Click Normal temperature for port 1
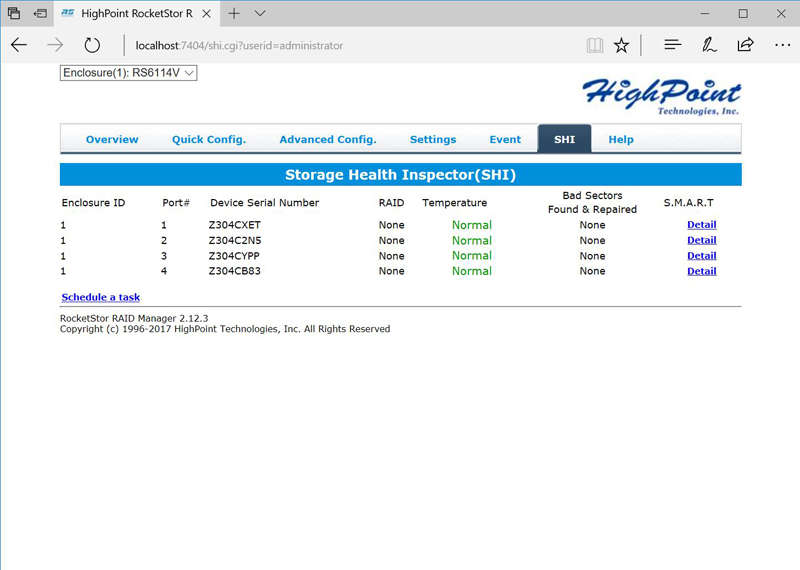800x570 pixels. pyautogui.click(x=472, y=225)
